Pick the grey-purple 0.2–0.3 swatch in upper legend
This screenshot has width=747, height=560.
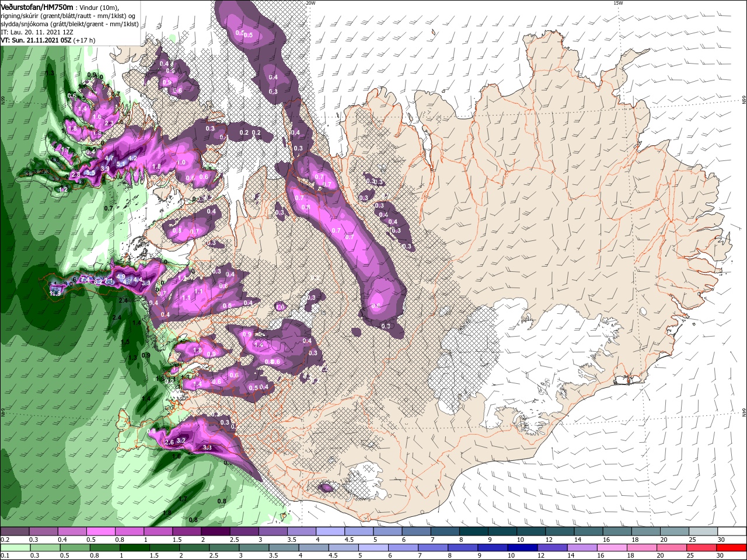click(15, 531)
